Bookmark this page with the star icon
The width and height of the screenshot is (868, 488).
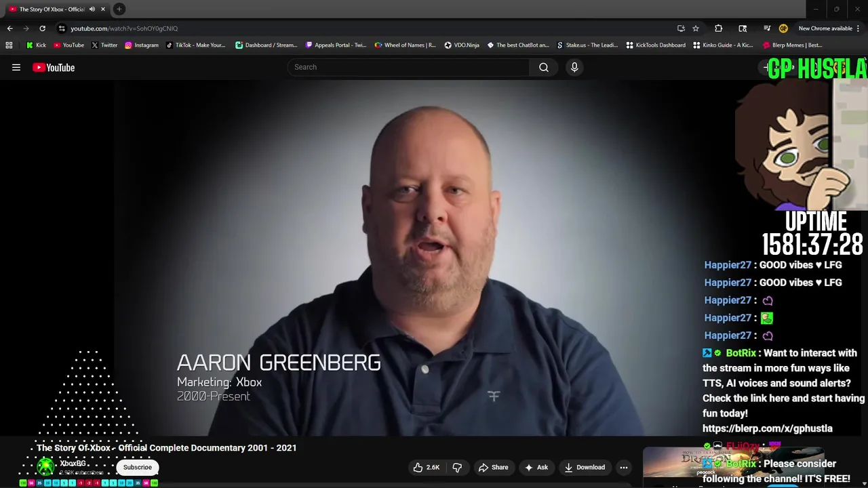coord(696,28)
